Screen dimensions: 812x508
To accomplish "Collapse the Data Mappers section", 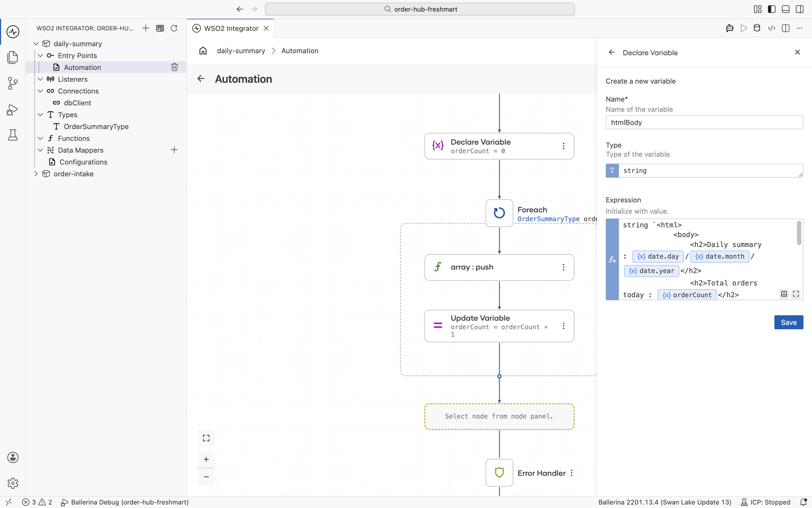I will coord(40,150).
